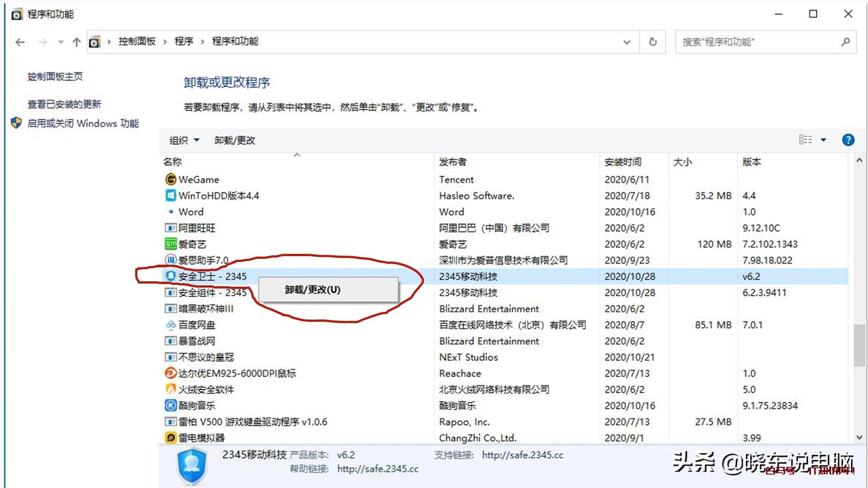
Task: Open the blue help question mark icon
Action: 848,140
